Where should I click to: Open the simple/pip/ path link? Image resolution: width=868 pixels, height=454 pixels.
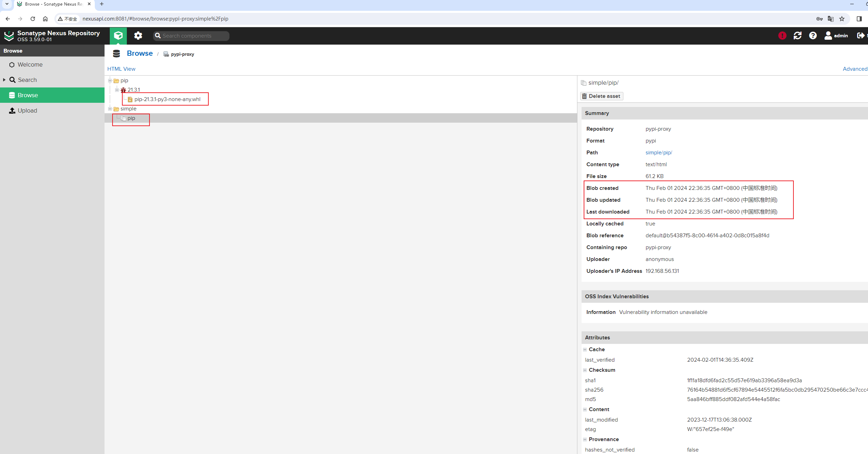click(x=659, y=153)
